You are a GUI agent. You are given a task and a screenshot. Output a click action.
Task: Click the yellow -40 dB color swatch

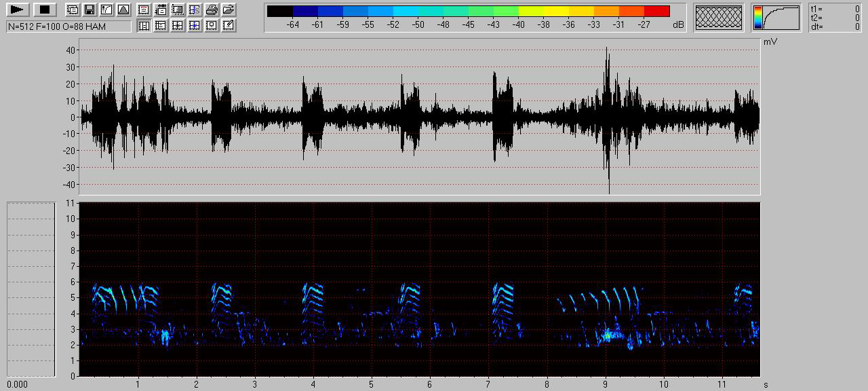(x=530, y=11)
